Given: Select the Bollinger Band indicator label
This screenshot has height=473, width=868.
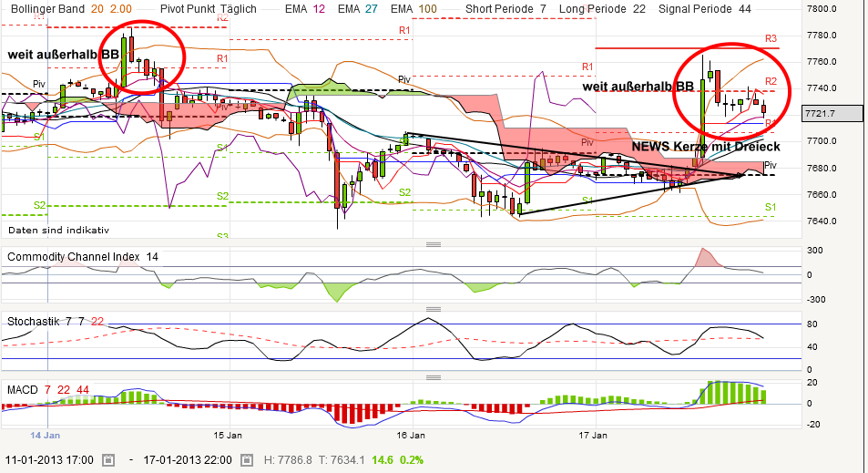Looking at the screenshot, I should (47, 9).
